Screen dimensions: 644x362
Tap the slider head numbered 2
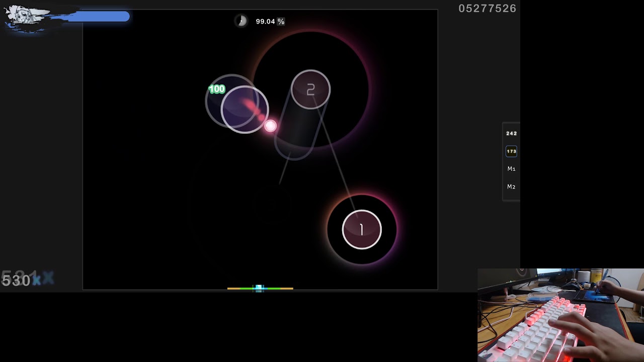(x=311, y=89)
